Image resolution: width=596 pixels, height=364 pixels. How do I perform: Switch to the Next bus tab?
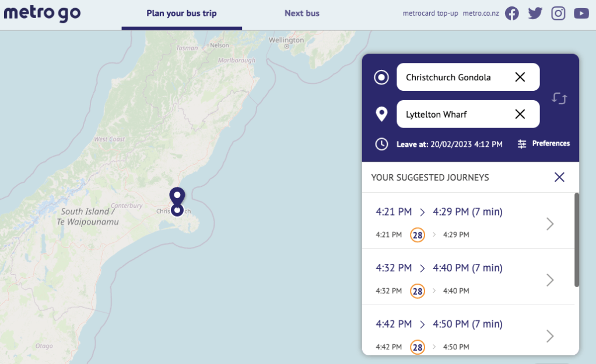pyautogui.click(x=301, y=13)
